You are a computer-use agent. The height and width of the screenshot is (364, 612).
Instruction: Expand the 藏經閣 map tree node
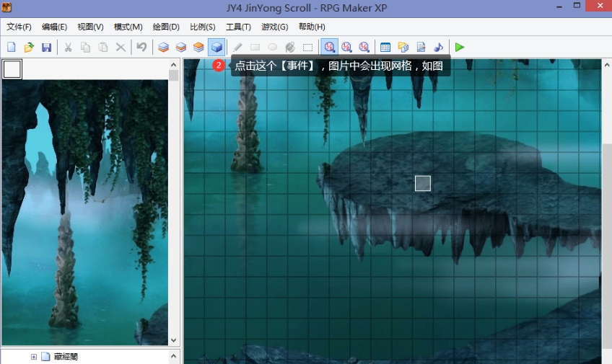34,357
